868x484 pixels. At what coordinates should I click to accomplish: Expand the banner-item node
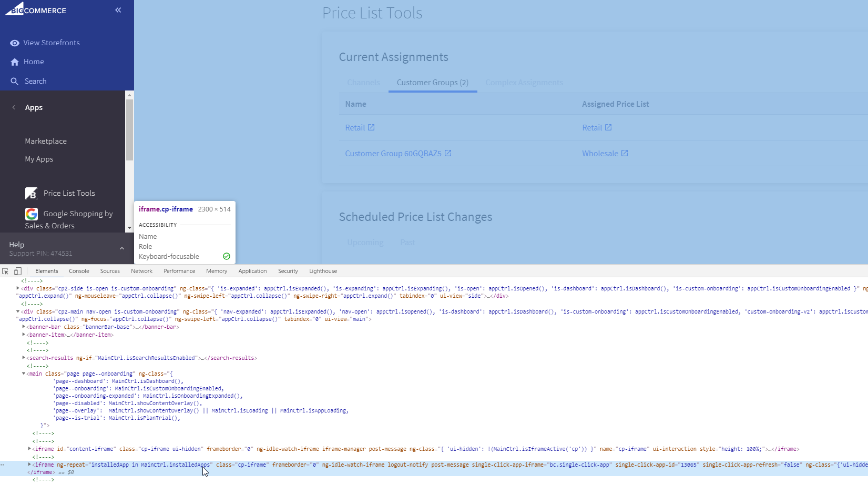(x=24, y=335)
